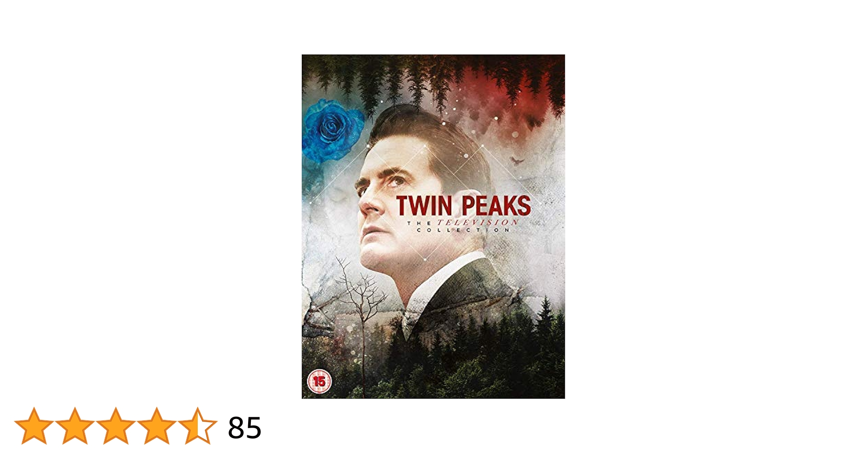The image size is (868, 454).
Task: Select the fourth rating star
Action: click(157, 426)
